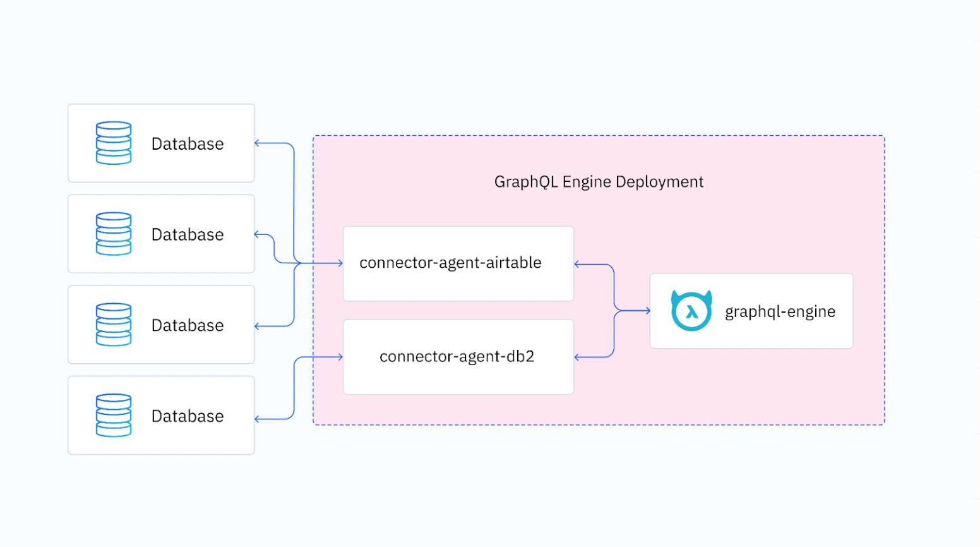
Task: Select the bottom Database stack icon
Action: click(x=112, y=415)
